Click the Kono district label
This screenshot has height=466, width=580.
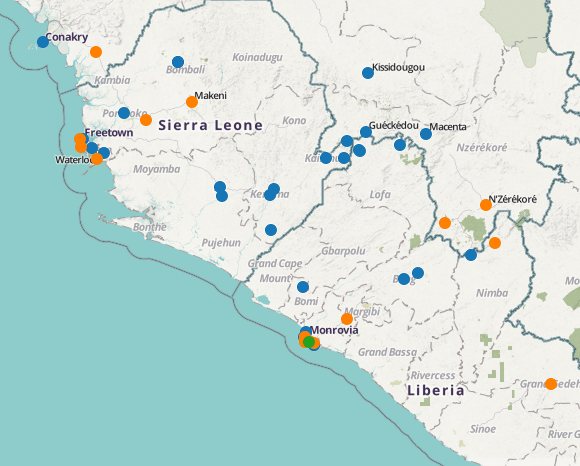(x=294, y=120)
